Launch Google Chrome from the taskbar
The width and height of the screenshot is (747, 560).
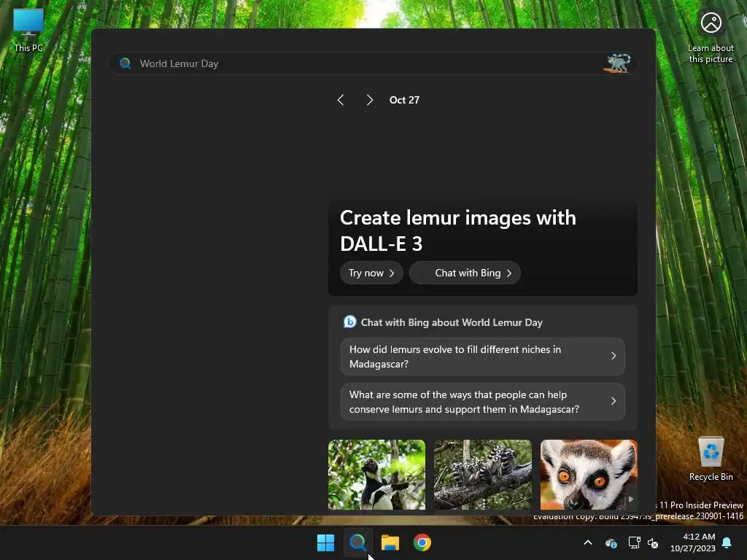coord(422,542)
